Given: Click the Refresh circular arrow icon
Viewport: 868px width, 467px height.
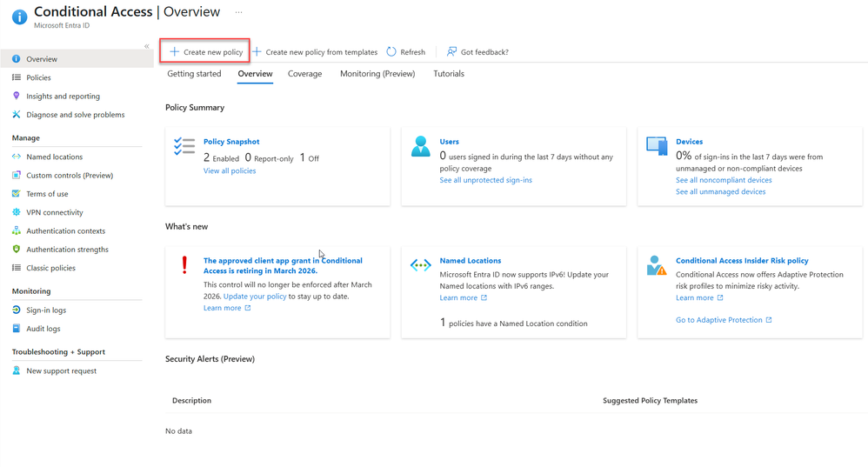Looking at the screenshot, I should pos(391,51).
